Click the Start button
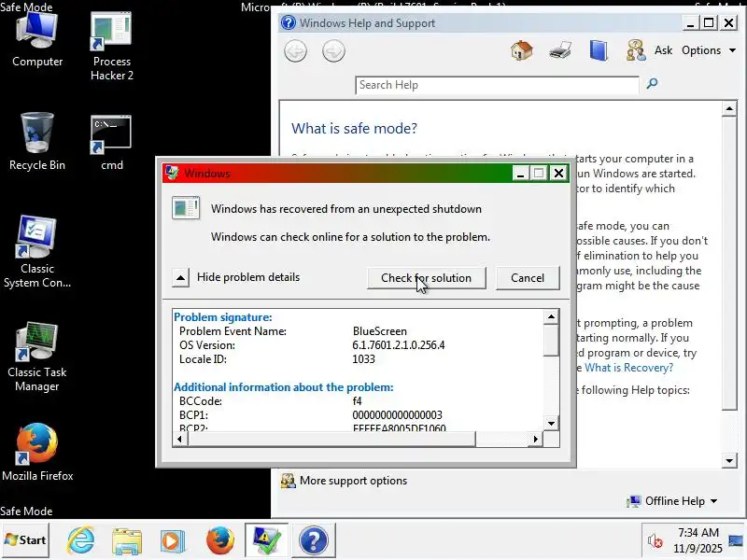This screenshot has height=560, width=747. (x=25, y=540)
